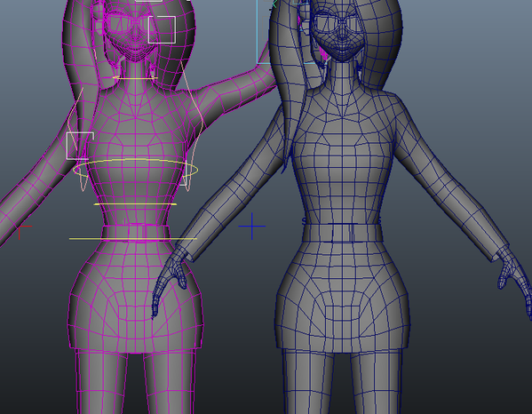This screenshot has width=532, height=414.
Task: Pick the yellow waist control line above belt
Action: (x=135, y=204)
